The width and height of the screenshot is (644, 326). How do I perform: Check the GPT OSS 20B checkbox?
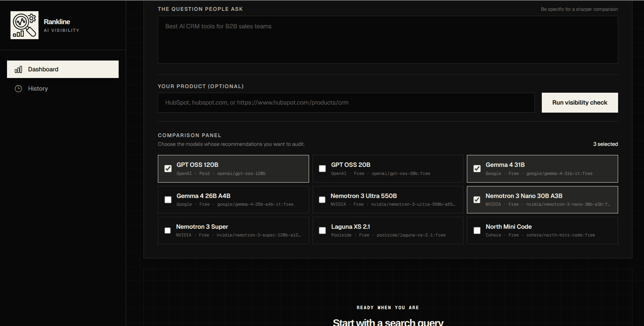coord(322,169)
